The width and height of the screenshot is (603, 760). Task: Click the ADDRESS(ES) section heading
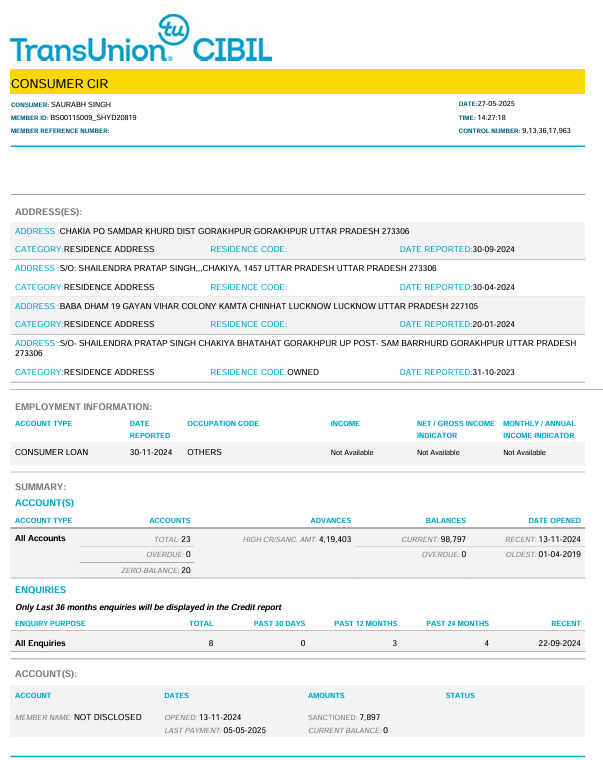coord(48,211)
